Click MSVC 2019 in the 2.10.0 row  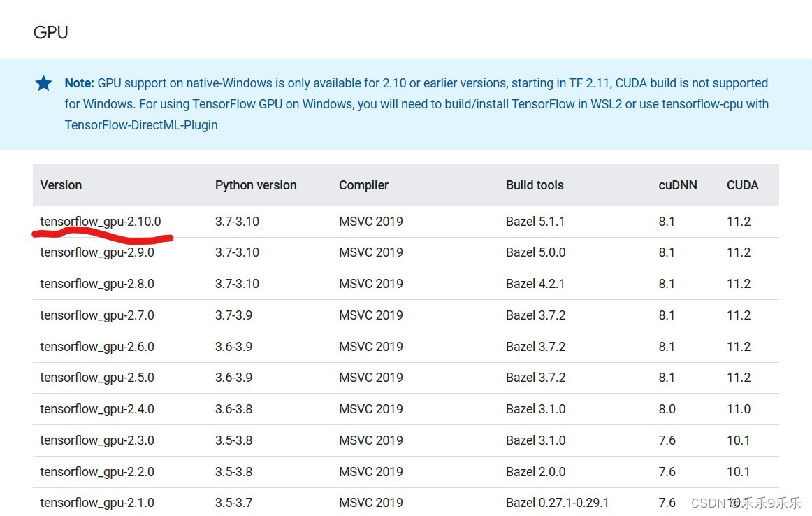(x=371, y=222)
